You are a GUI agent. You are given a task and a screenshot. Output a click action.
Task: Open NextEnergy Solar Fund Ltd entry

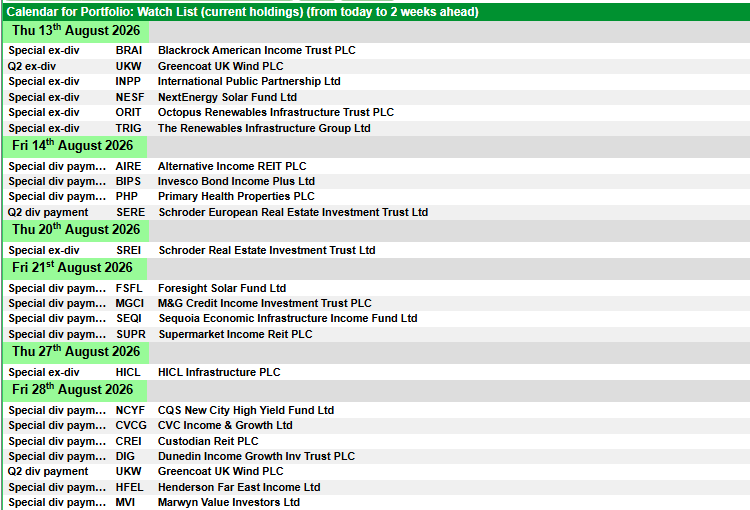point(227,97)
